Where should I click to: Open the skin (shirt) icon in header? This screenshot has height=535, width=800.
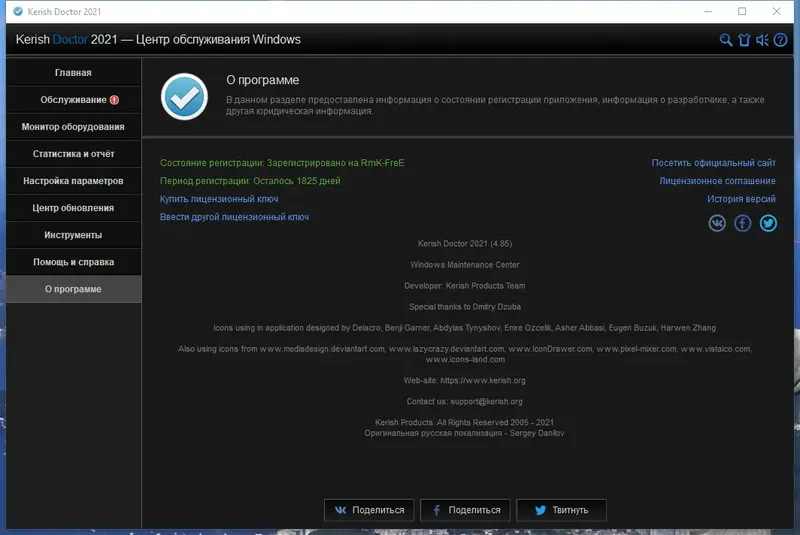[x=744, y=40]
